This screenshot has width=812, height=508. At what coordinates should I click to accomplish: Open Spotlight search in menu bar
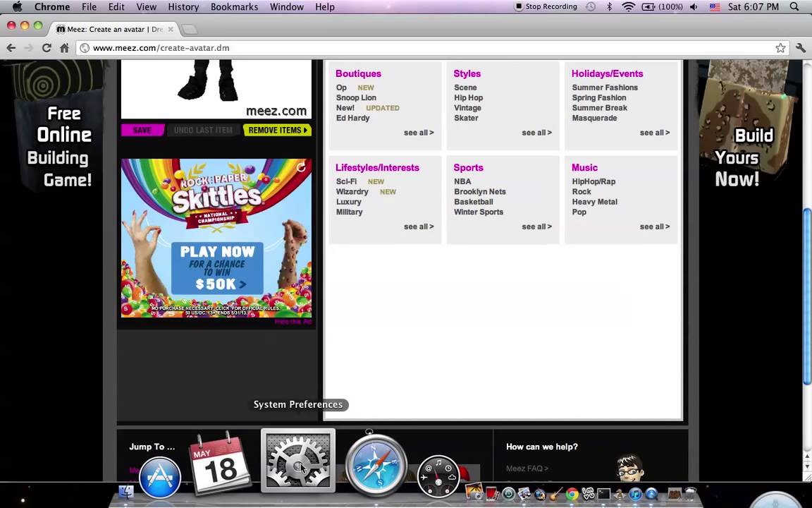(x=794, y=7)
